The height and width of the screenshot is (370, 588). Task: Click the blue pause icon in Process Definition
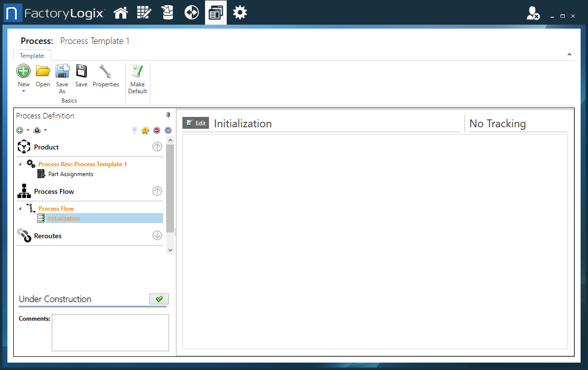coord(168,130)
